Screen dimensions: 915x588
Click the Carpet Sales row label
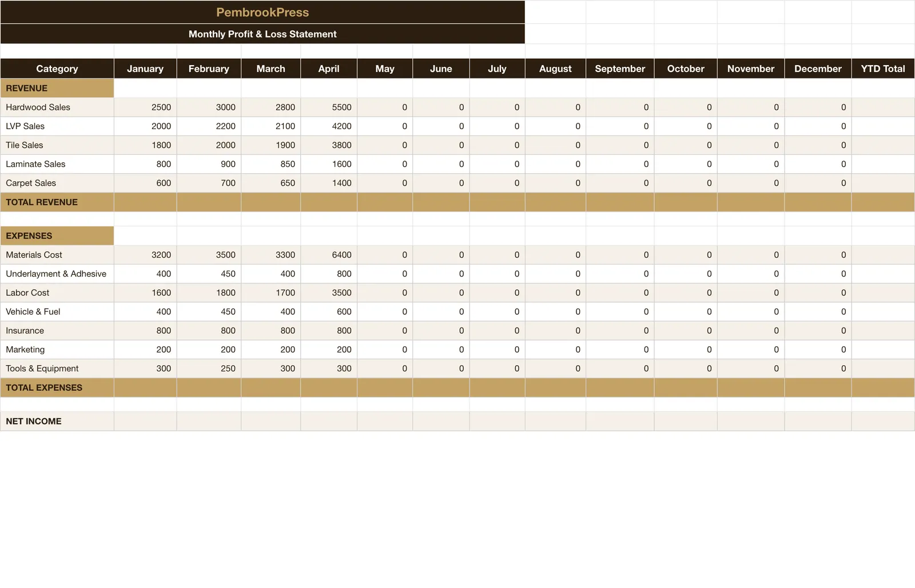pos(57,183)
